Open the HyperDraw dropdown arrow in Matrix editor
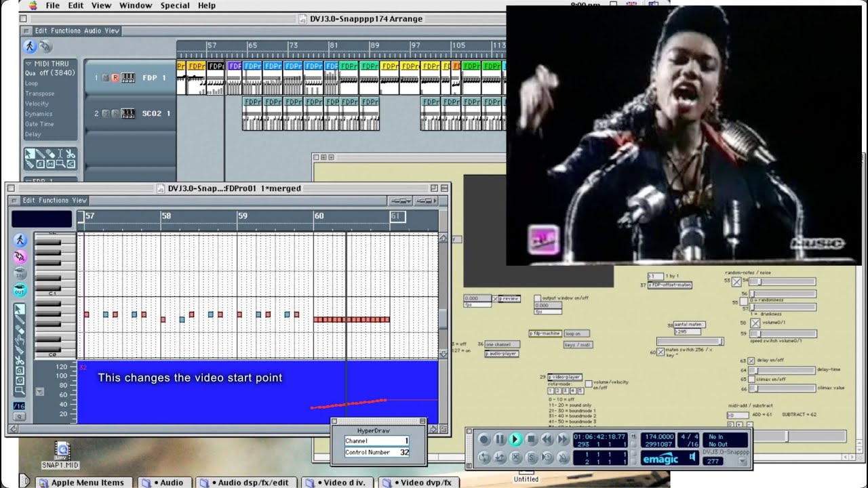This screenshot has height=488, width=868. [39, 391]
